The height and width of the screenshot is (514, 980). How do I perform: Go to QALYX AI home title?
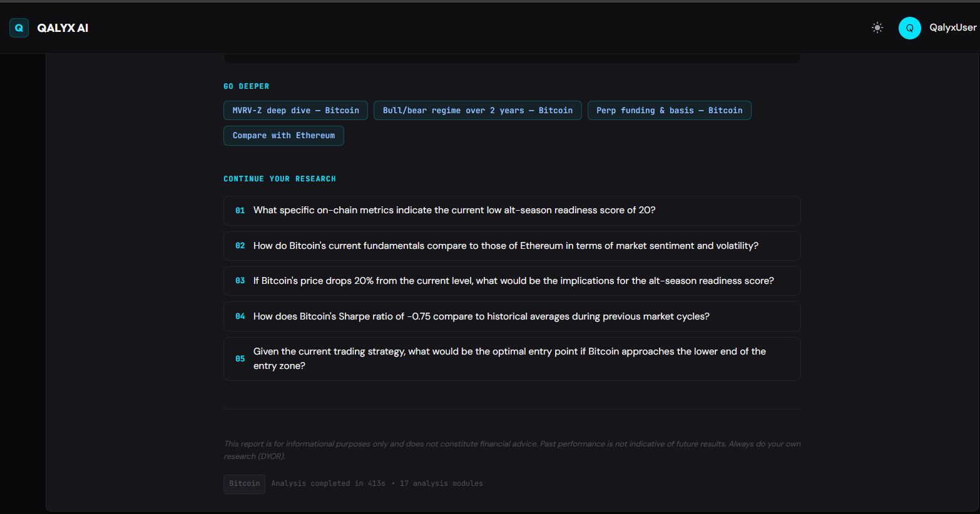tap(63, 28)
